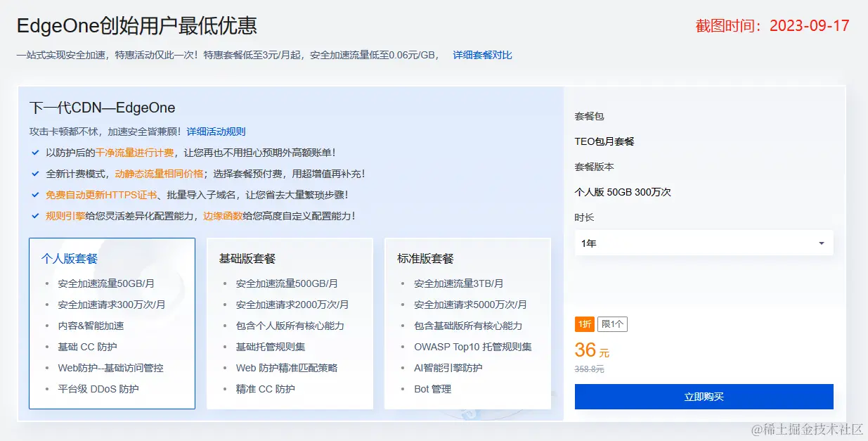Click the TEO包月套餐 value
Screen dimensions: 868x441
coord(604,141)
